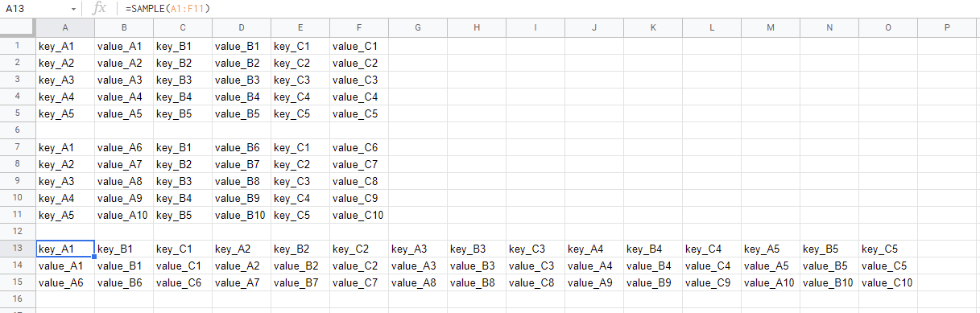Select column K header
The width and height of the screenshot is (980, 313).
click(653, 27)
